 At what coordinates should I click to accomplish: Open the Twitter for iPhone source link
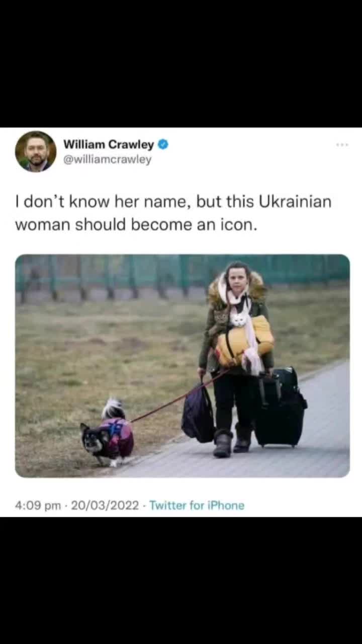point(197,506)
